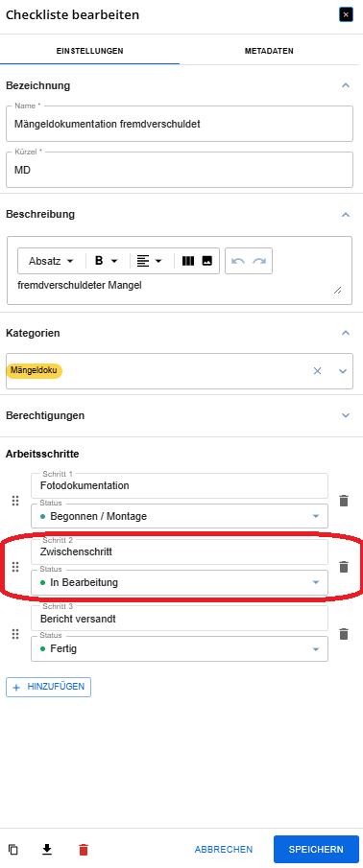Collapse the Beschreibung section
Image resolution: width=363 pixels, height=868 pixels.
coord(346,214)
